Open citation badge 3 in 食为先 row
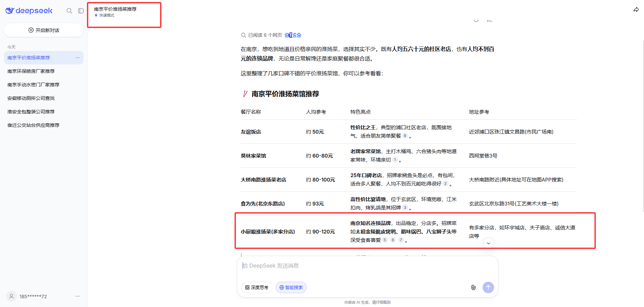 pos(405,207)
